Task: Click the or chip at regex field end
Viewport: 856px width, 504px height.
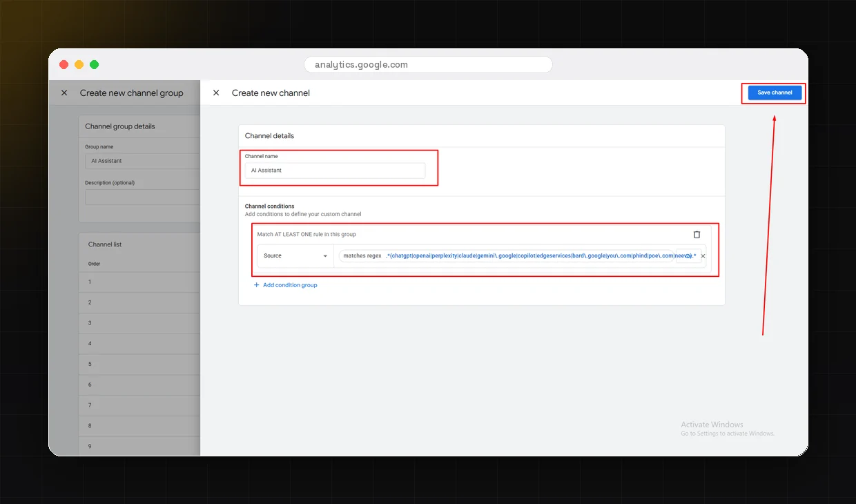Action: click(688, 255)
